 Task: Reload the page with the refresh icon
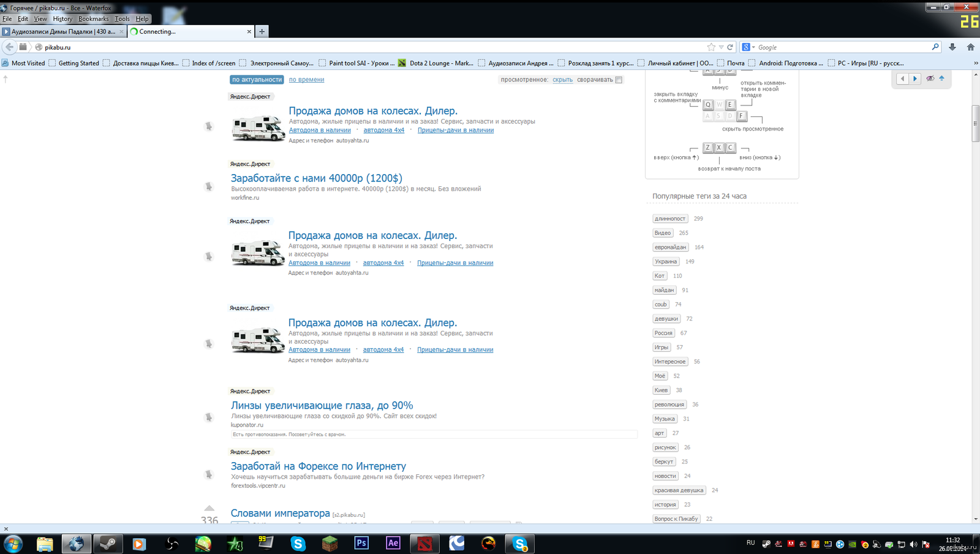(730, 47)
